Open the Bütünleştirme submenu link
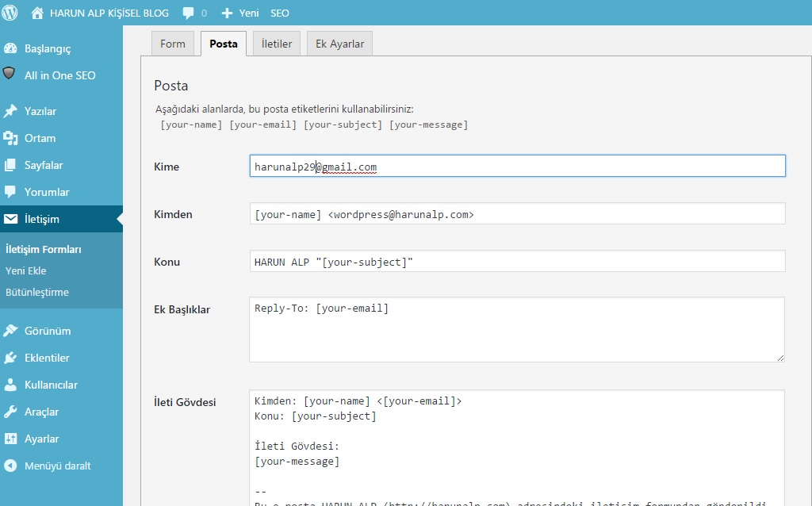The image size is (812, 506). click(36, 292)
